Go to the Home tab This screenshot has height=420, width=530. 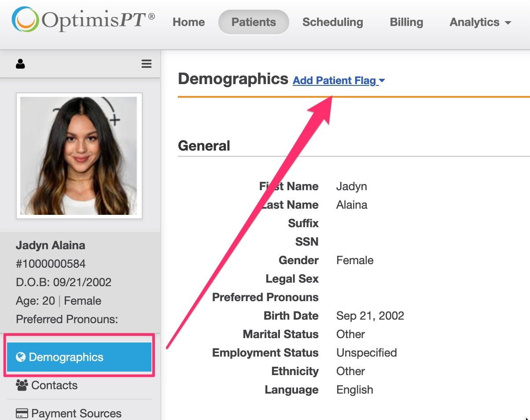[188, 22]
